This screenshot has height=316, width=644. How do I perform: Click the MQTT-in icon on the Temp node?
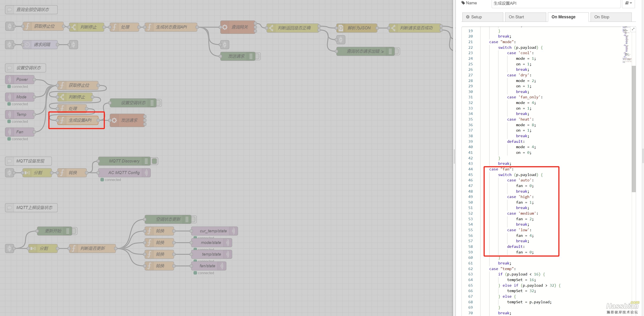(x=9, y=115)
